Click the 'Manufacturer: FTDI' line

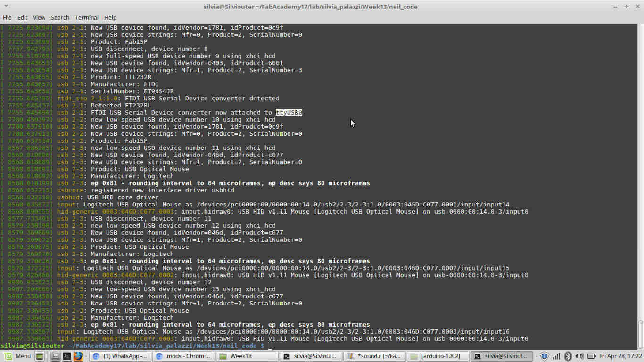coord(125,84)
